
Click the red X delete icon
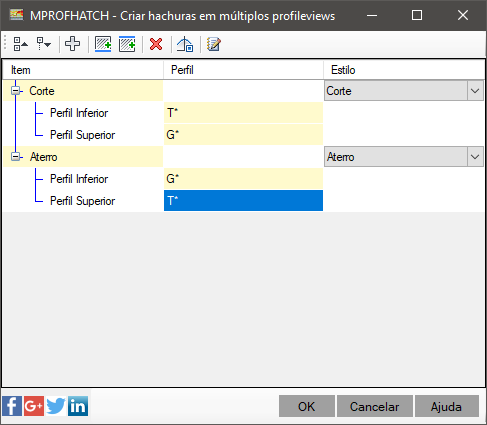coord(156,44)
